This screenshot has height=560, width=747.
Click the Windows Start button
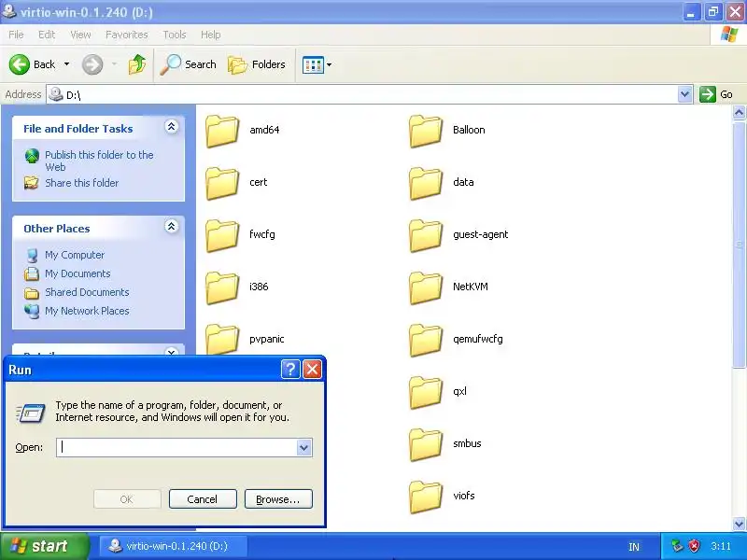[x=44, y=546]
